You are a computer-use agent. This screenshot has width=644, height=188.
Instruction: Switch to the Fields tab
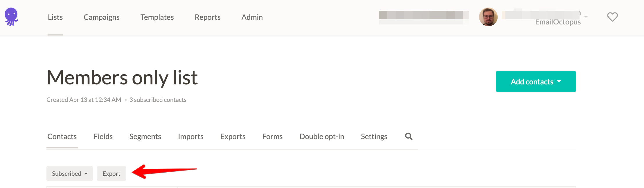point(103,136)
